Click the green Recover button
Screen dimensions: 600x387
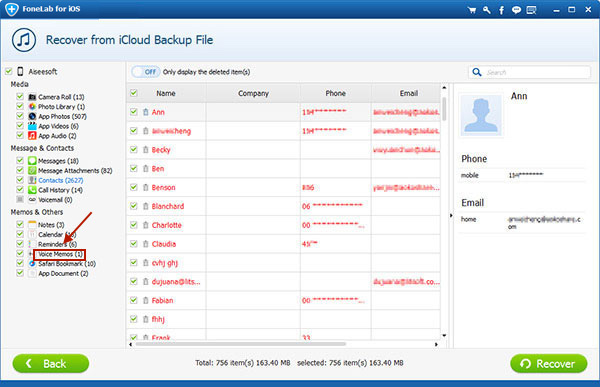(x=548, y=363)
